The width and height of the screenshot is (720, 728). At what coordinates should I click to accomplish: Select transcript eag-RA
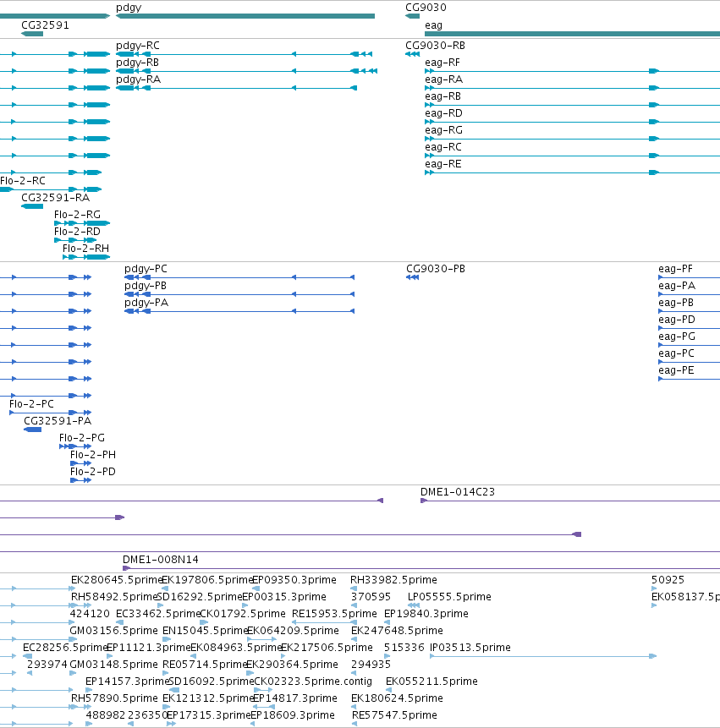click(x=572, y=88)
